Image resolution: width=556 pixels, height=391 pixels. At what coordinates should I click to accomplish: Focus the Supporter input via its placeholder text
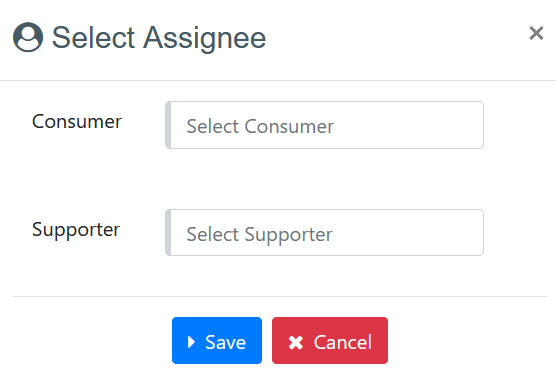coord(260,234)
